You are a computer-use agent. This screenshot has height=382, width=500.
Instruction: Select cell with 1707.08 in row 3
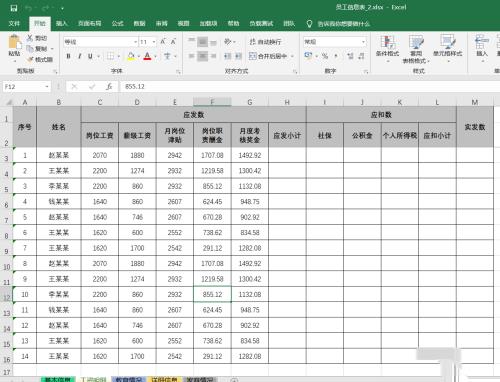[212, 155]
